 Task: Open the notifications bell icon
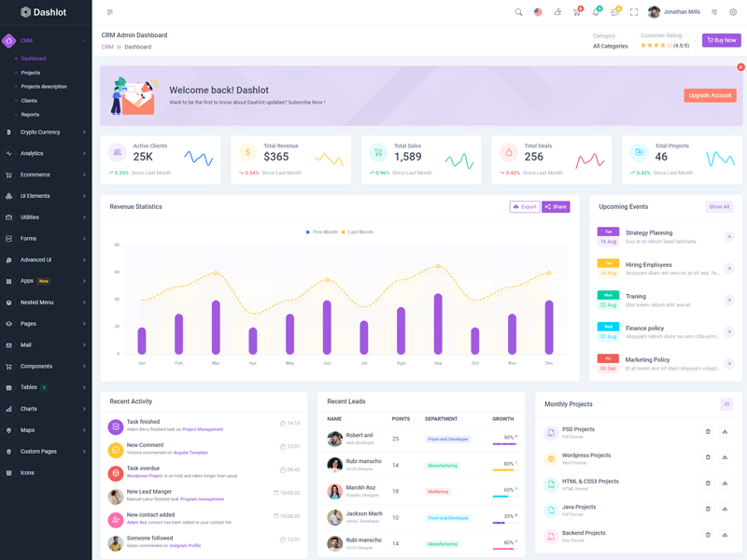[596, 12]
